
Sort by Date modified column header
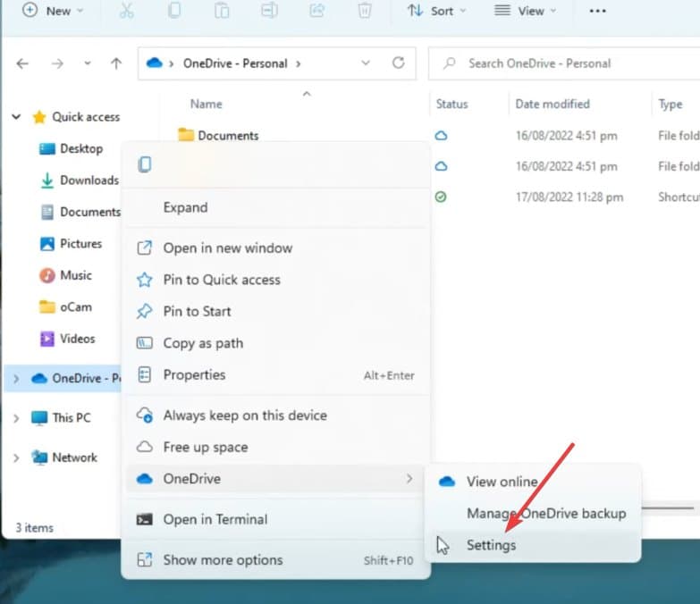(552, 104)
